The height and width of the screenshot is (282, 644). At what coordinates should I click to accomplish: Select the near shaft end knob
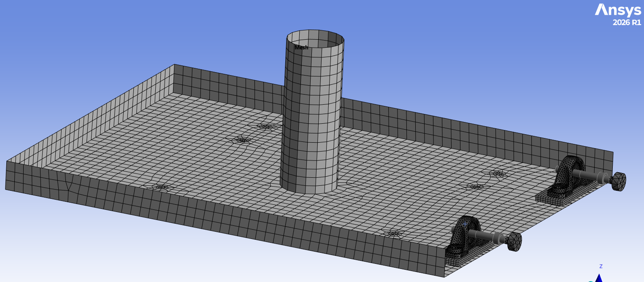[x=514, y=242]
